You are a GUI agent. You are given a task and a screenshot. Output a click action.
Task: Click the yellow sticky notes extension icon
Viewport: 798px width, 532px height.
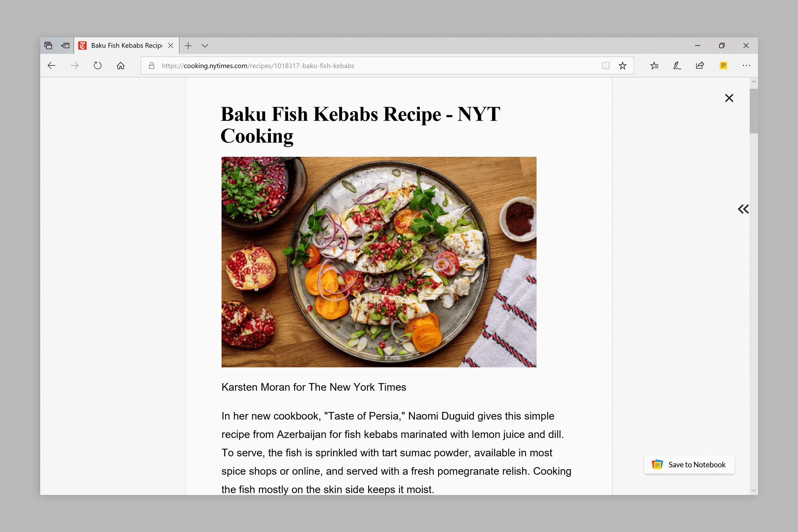(723, 65)
